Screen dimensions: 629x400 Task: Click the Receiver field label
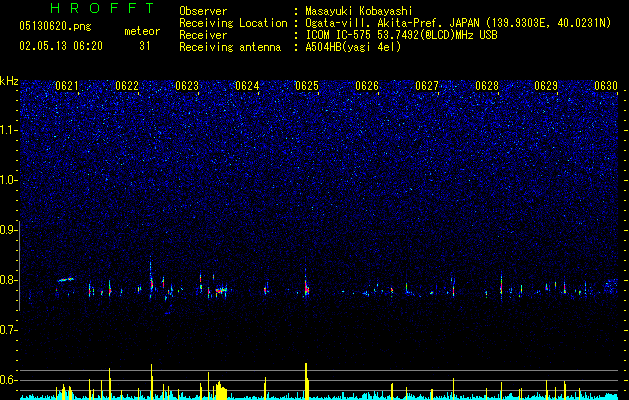[x=203, y=35]
